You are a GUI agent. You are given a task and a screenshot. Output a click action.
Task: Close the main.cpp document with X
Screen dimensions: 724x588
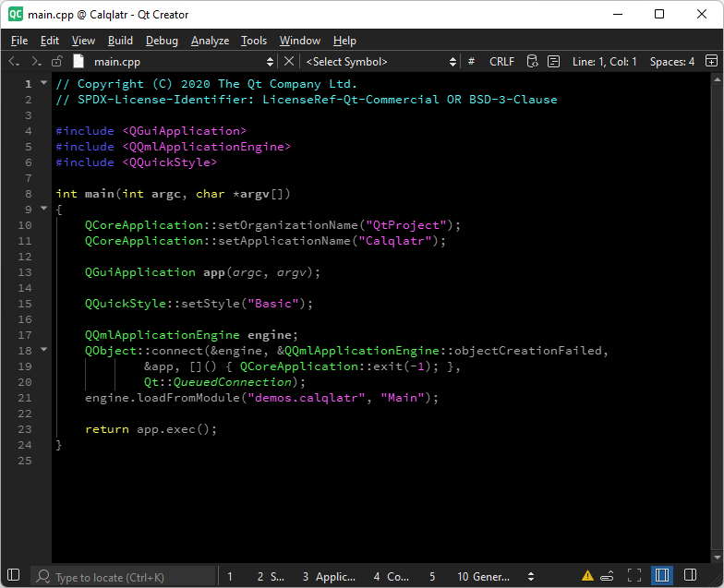pos(288,61)
